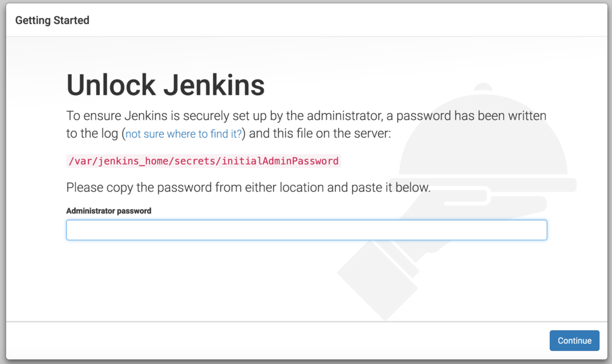
Task: Click the "Administrator password" field label
Action: coord(109,210)
